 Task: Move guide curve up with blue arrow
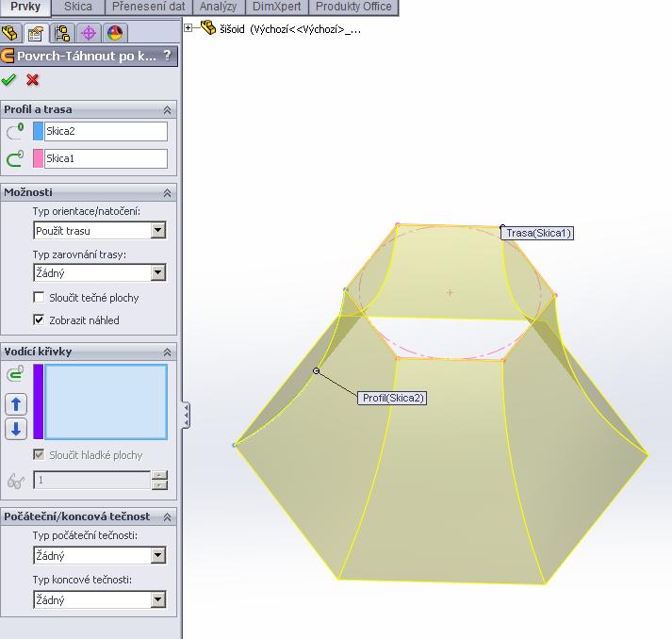coord(16,404)
